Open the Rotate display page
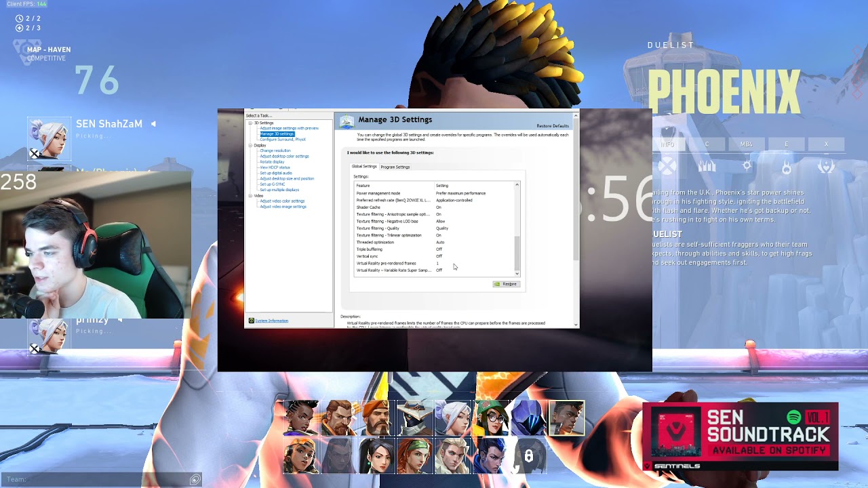The height and width of the screenshot is (488, 868). (272, 161)
